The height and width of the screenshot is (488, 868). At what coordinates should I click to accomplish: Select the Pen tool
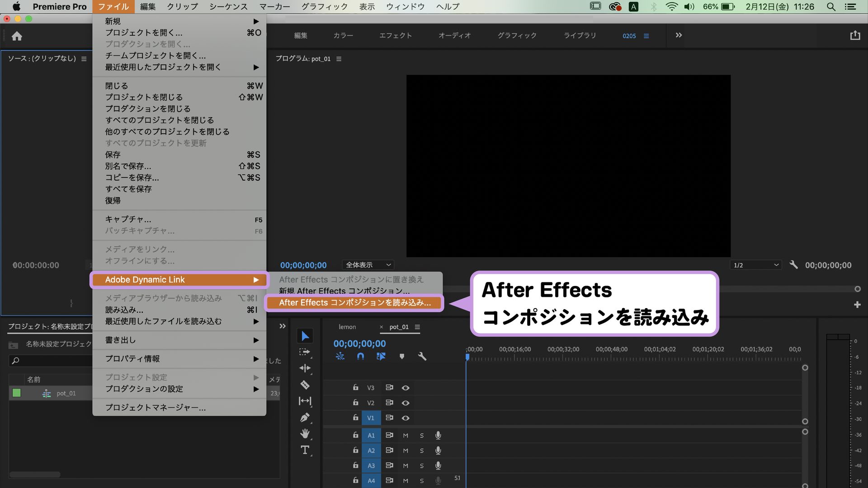306,418
